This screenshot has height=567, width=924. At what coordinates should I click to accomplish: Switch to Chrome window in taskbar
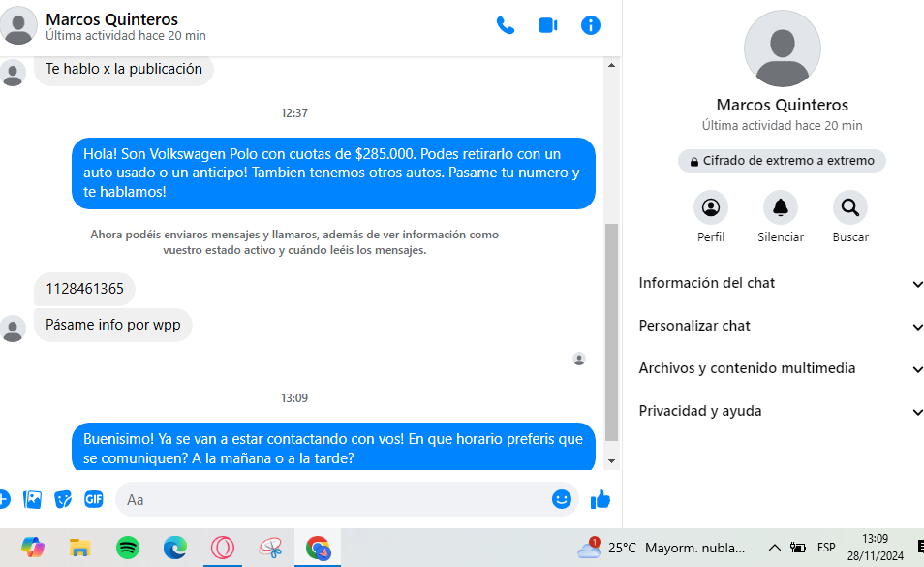(x=319, y=548)
